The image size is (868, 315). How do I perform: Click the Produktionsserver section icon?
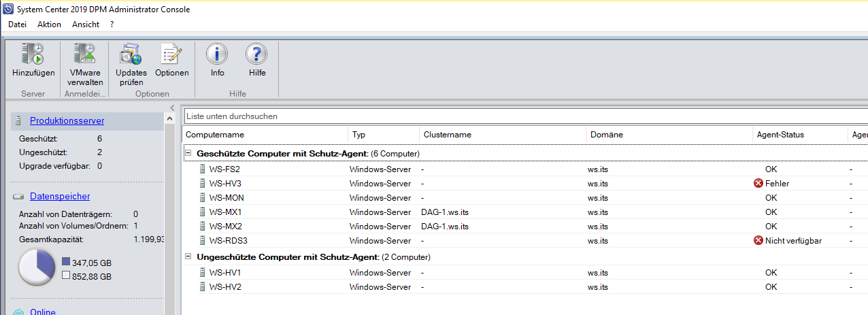tap(18, 121)
